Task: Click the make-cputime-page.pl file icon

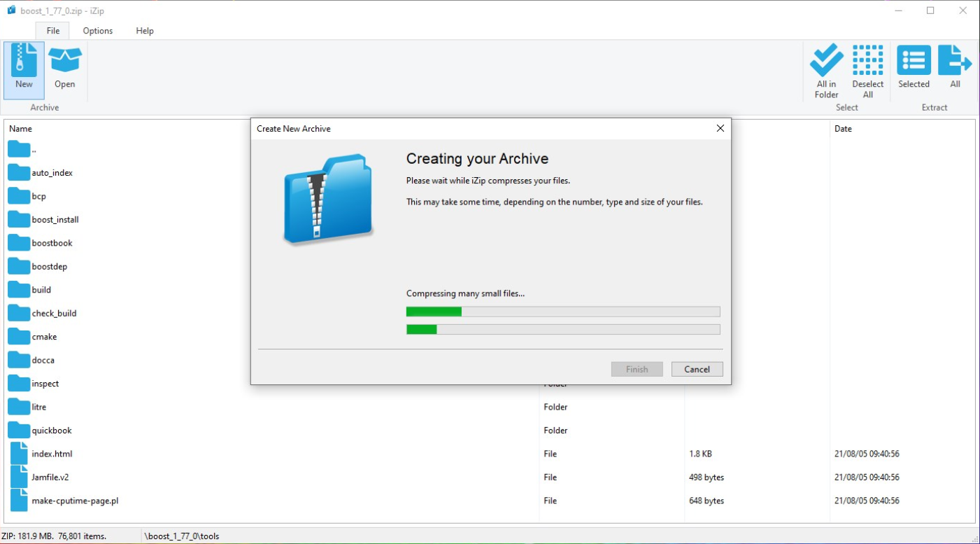Action: (x=19, y=501)
